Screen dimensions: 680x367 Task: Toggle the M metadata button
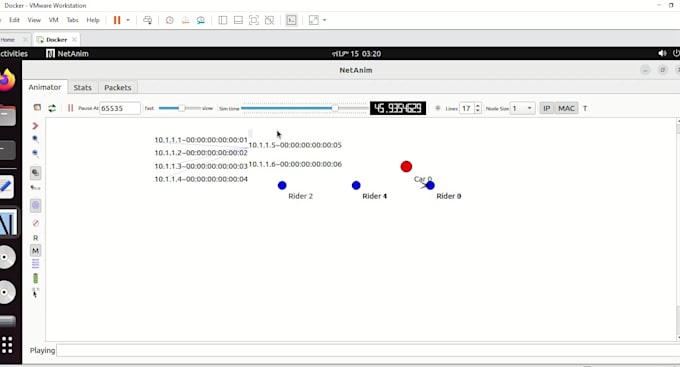[x=36, y=251]
